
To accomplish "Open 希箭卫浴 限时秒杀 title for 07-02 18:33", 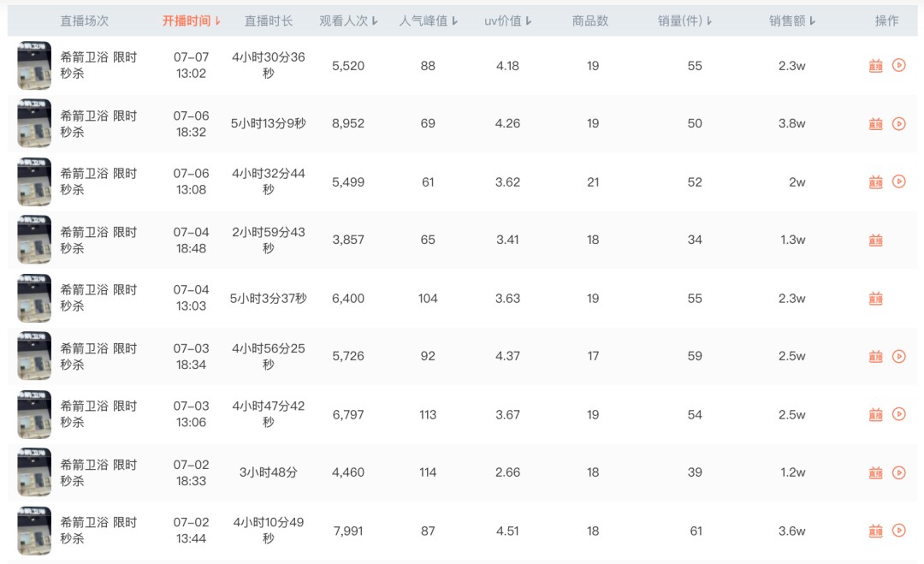I will tap(98, 472).
